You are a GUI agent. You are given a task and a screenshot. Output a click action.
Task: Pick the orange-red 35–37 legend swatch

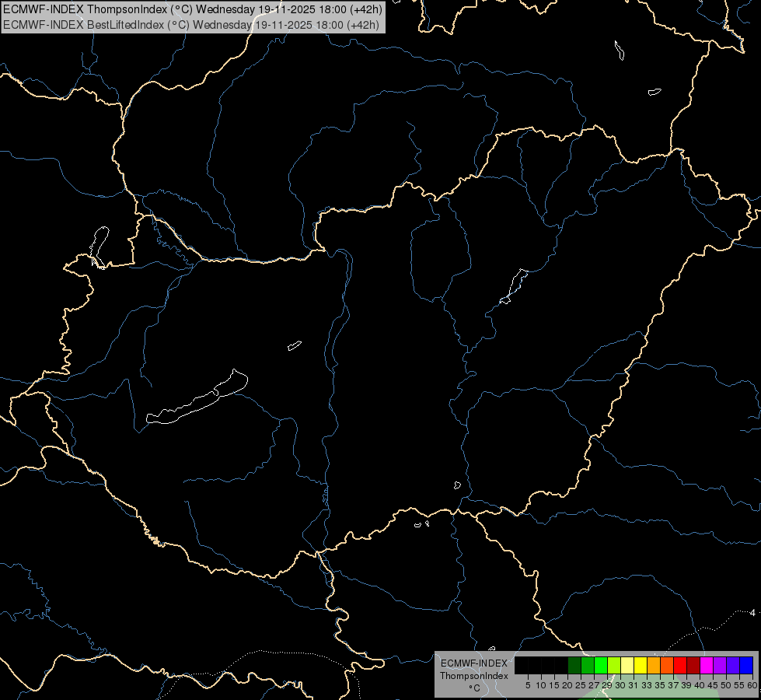[x=667, y=665]
